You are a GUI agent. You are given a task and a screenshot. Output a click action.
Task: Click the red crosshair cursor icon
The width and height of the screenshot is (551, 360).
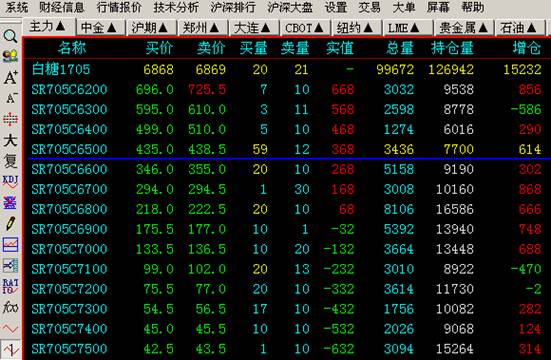pos(11,119)
